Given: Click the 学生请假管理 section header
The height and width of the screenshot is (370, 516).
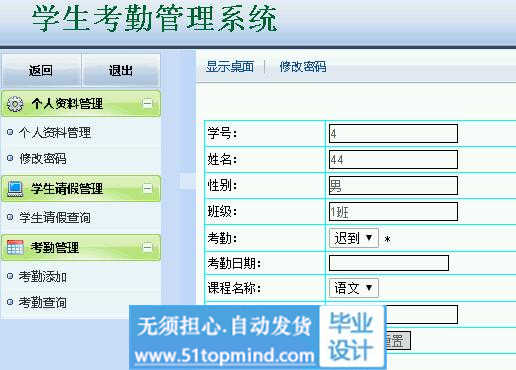Looking at the screenshot, I should (81, 189).
